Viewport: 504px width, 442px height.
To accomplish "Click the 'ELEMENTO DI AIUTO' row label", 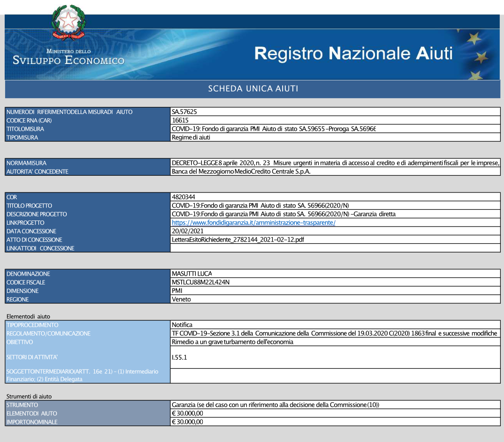I will pos(32,413).
